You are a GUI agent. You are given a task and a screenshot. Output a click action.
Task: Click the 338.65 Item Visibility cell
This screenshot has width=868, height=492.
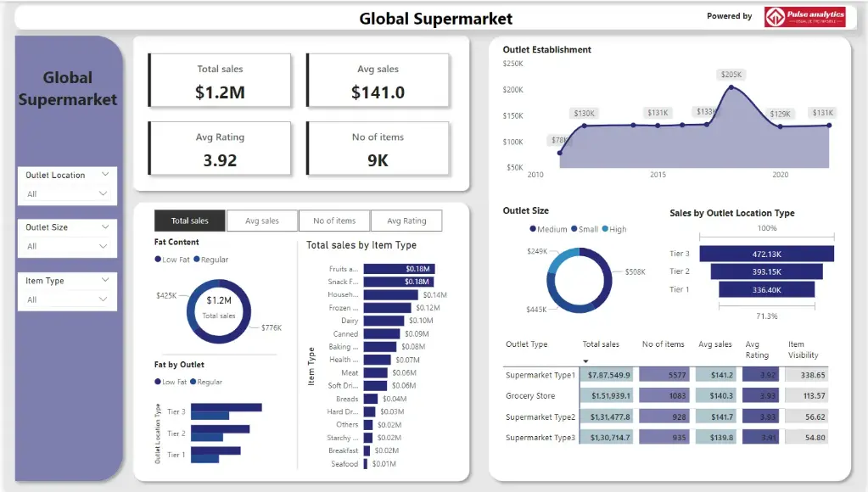(807, 375)
